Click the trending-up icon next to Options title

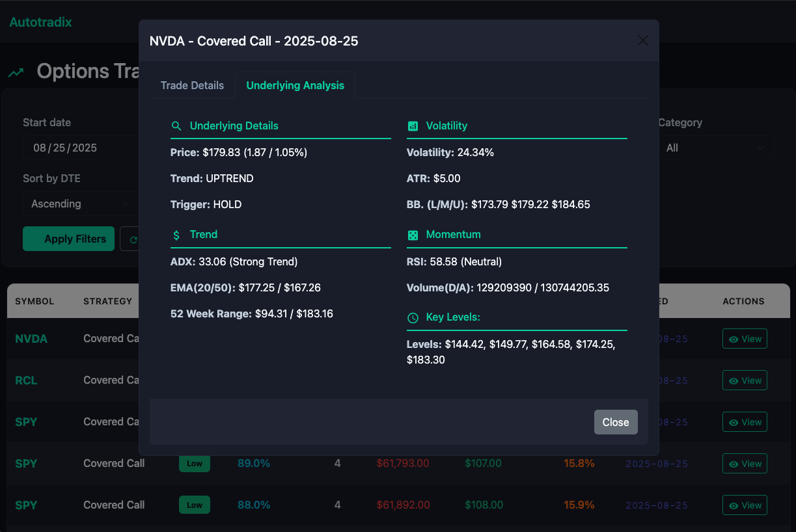(16, 72)
